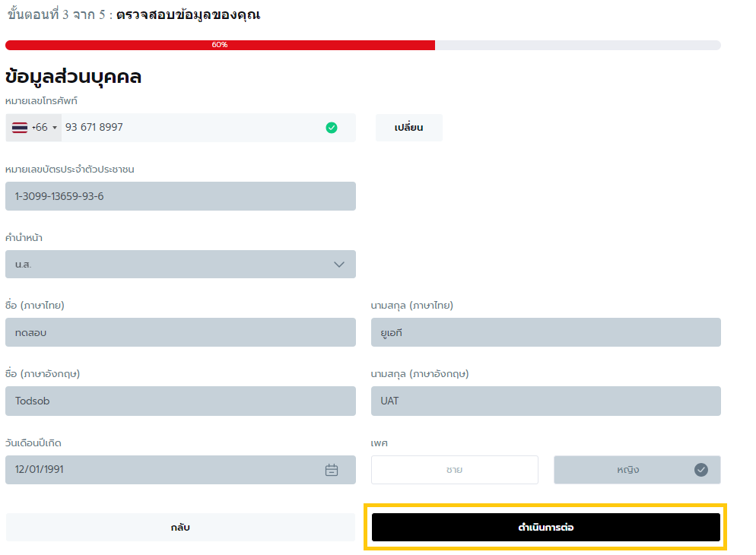Open the คำนำหน้า title dropdown
Image resolution: width=756 pixels, height=555 pixels.
pos(180,264)
